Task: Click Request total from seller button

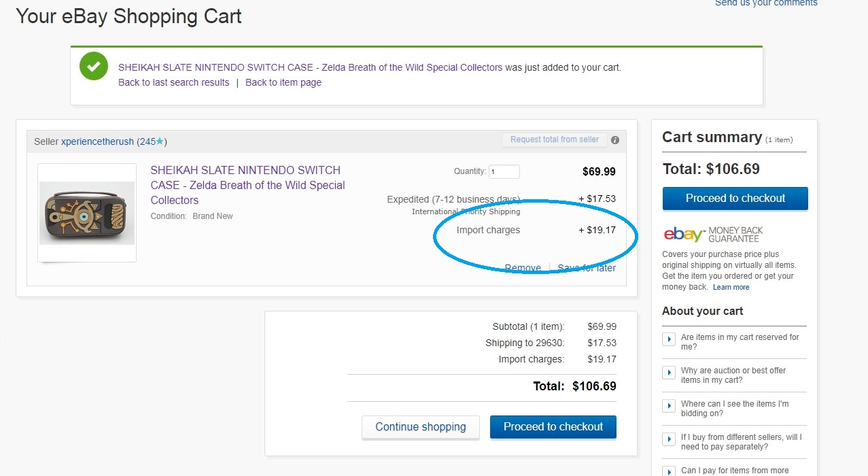Action: pyautogui.click(x=554, y=139)
